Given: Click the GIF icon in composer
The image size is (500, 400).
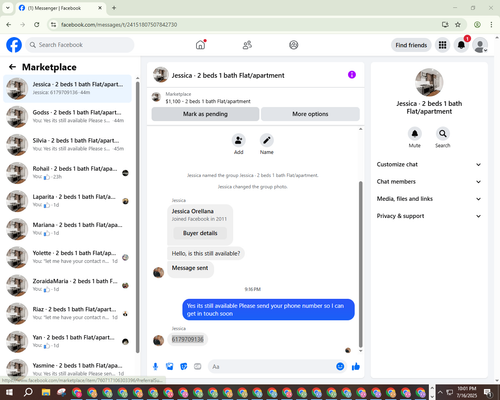Looking at the screenshot, I should pyautogui.click(x=198, y=367).
